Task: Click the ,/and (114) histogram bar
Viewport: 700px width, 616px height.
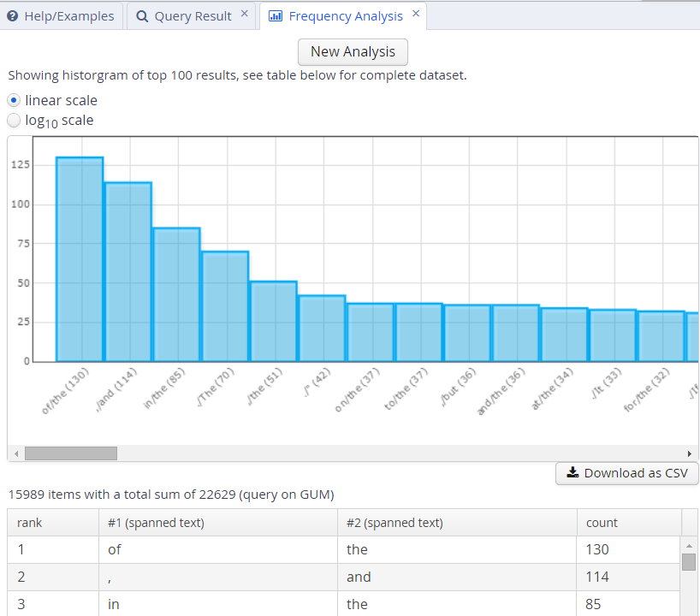Action: click(128, 272)
